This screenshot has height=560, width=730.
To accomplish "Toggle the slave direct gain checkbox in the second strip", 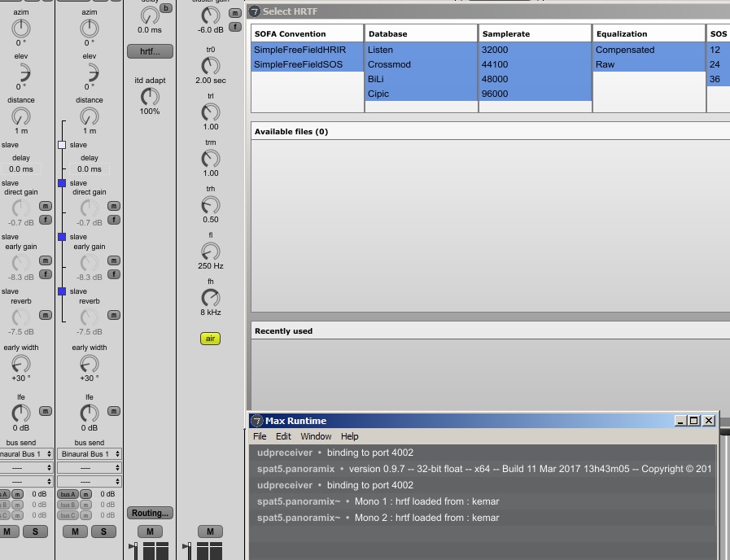I will [62, 183].
